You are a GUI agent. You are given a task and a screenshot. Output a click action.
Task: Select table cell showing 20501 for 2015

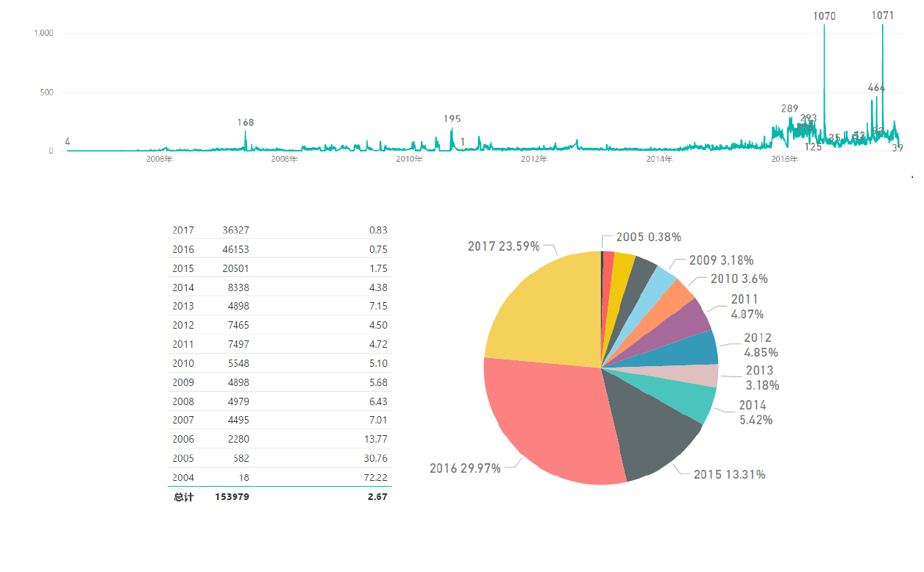(x=235, y=268)
